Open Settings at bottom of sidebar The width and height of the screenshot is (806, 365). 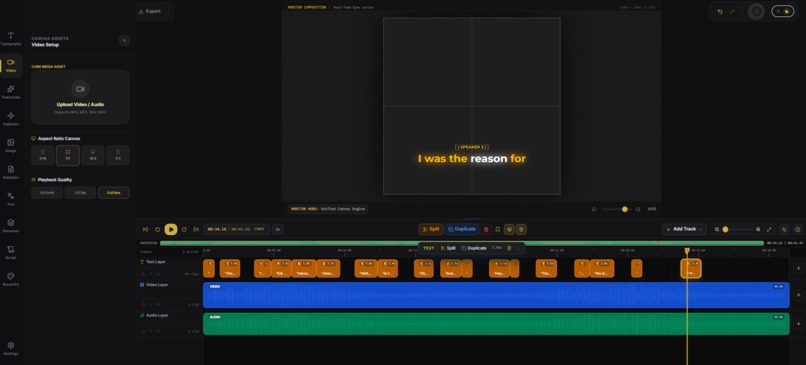(x=11, y=349)
